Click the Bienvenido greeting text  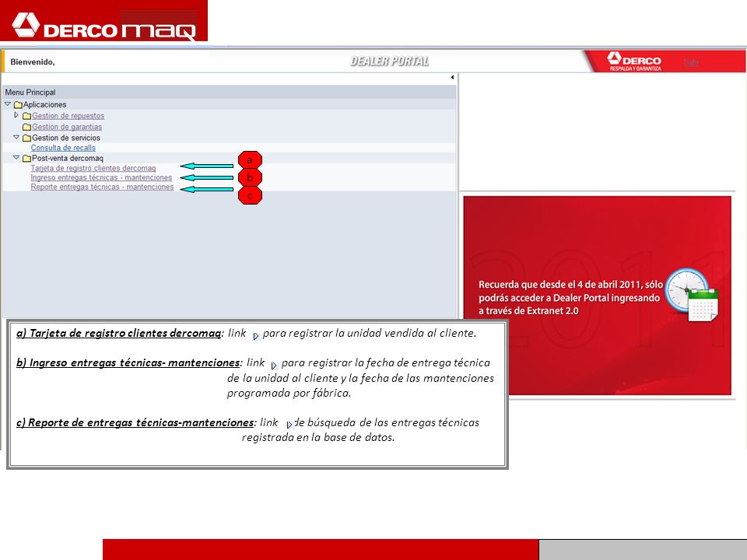point(33,62)
